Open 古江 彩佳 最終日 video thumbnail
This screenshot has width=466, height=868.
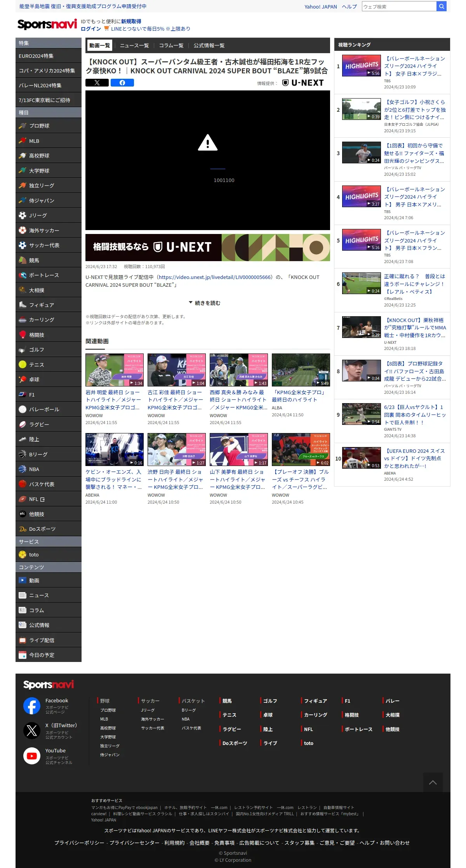(177, 370)
